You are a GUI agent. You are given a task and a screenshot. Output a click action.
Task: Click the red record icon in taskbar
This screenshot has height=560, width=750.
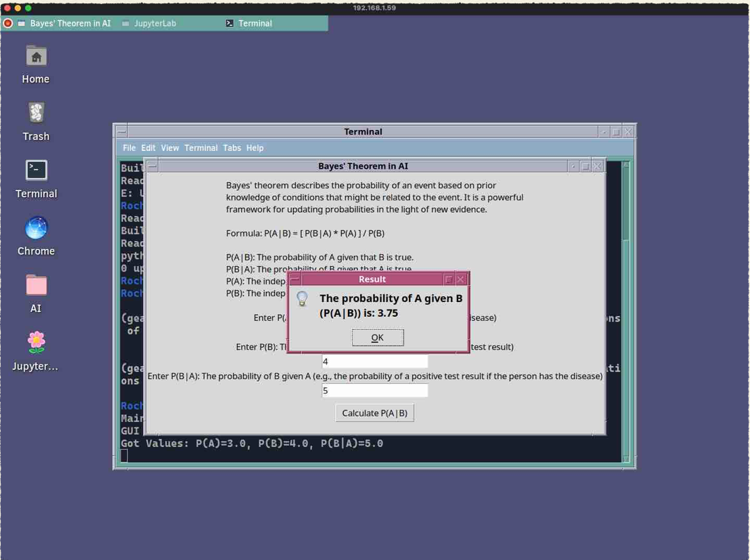click(8, 23)
